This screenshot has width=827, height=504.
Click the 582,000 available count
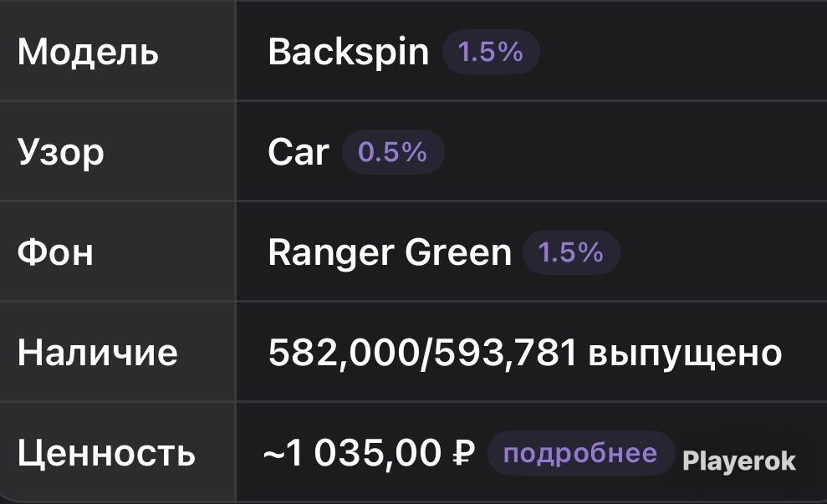344,353
